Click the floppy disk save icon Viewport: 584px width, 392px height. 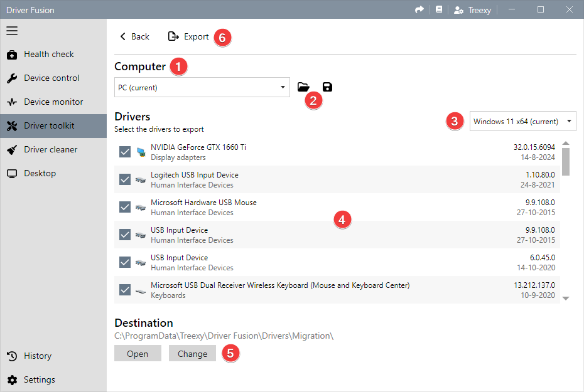pos(327,87)
